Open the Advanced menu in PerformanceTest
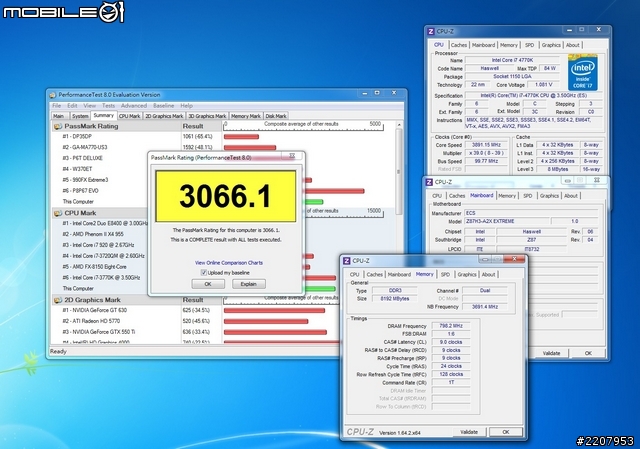 [x=133, y=106]
